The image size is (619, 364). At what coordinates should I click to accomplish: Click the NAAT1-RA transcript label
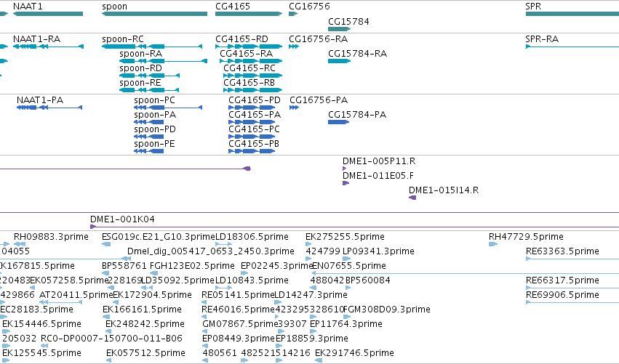click(36, 39)
